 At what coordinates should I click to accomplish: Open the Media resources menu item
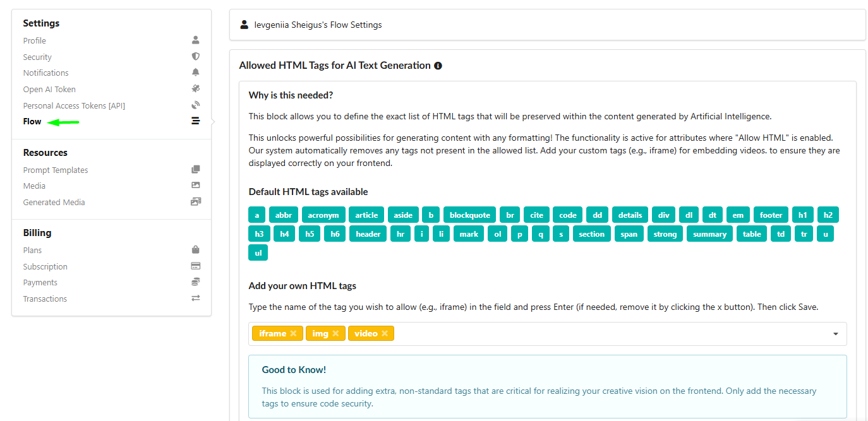pos(34,186)
